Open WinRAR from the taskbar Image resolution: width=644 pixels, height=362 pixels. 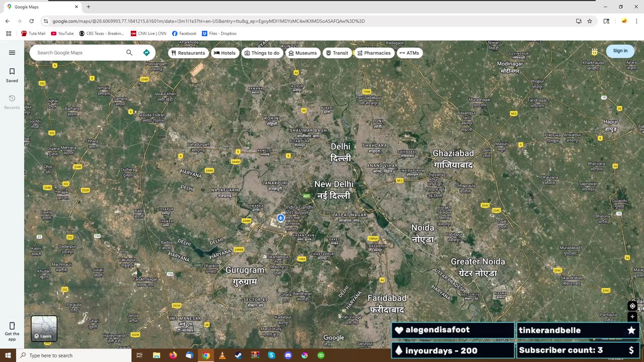pos(255,355)
